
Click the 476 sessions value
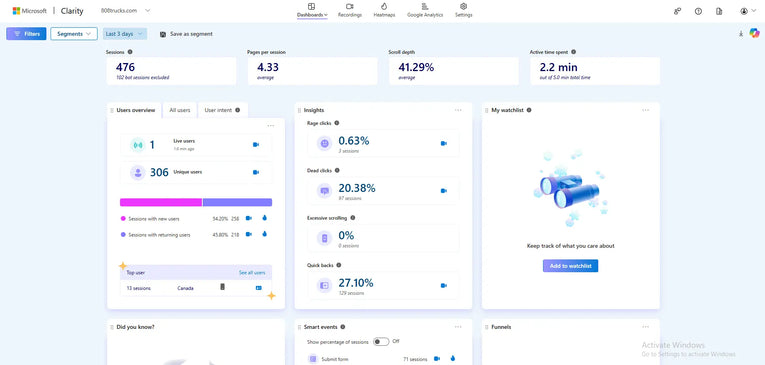(x=125, y=67)
